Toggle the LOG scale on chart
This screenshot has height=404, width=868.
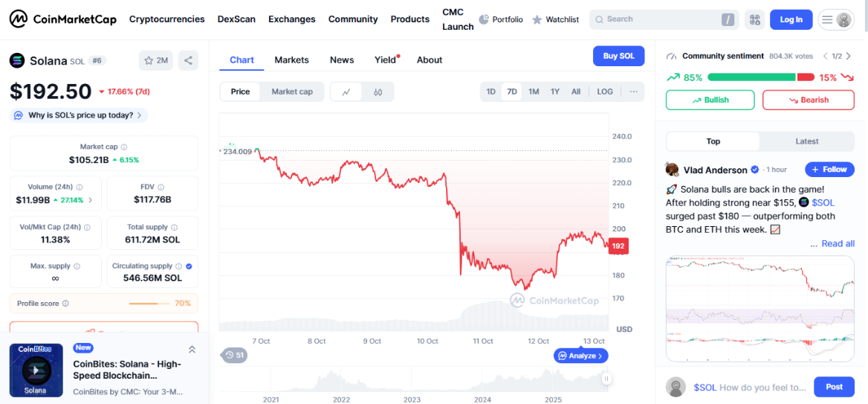(605, 92)
